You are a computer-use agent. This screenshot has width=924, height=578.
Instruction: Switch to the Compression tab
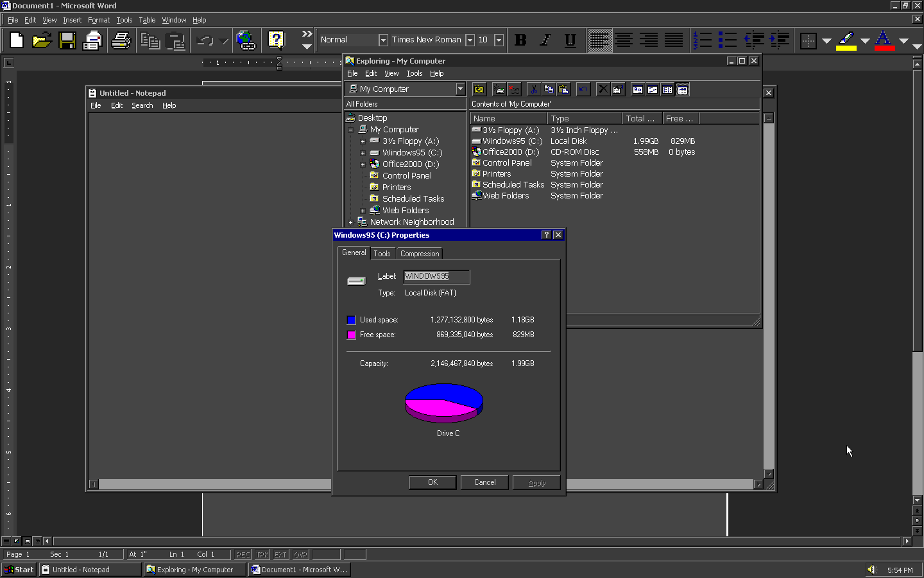click(420, 254)
